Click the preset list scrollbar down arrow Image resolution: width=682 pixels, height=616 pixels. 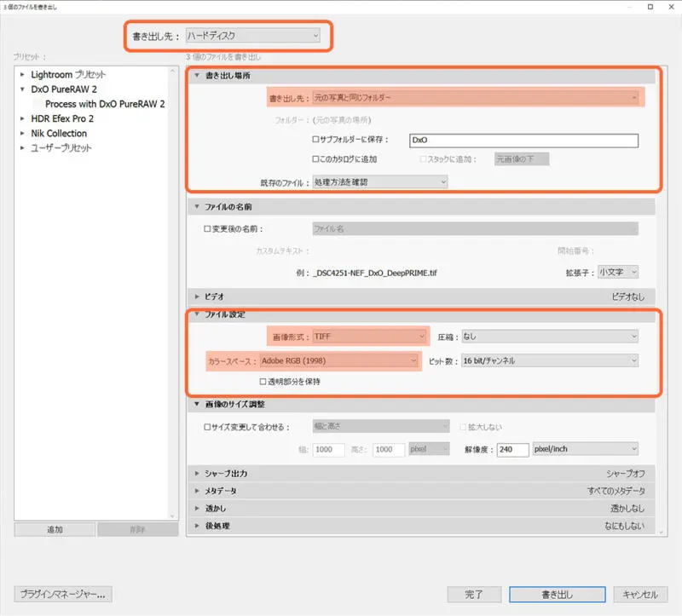(173, 516)
